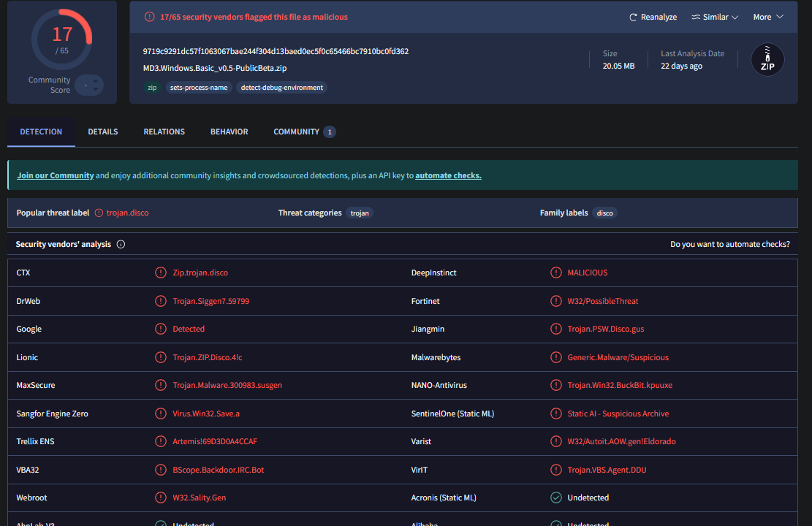Open the BEHAVIOR tab
The width and height of the screenshot is (812, 526).
point(229,131)
